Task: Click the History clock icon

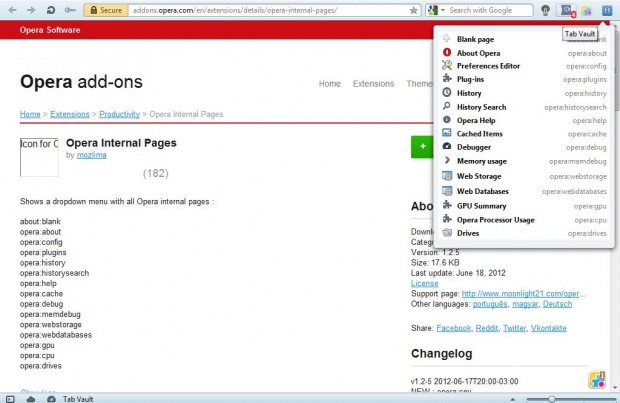Action: pos(447,93)
